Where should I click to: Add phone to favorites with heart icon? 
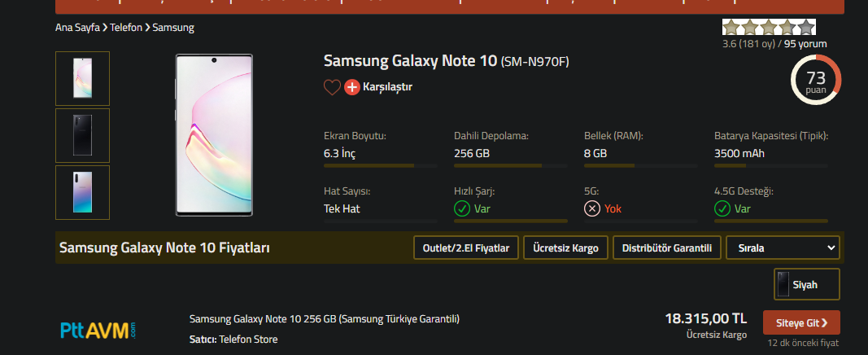332,87
